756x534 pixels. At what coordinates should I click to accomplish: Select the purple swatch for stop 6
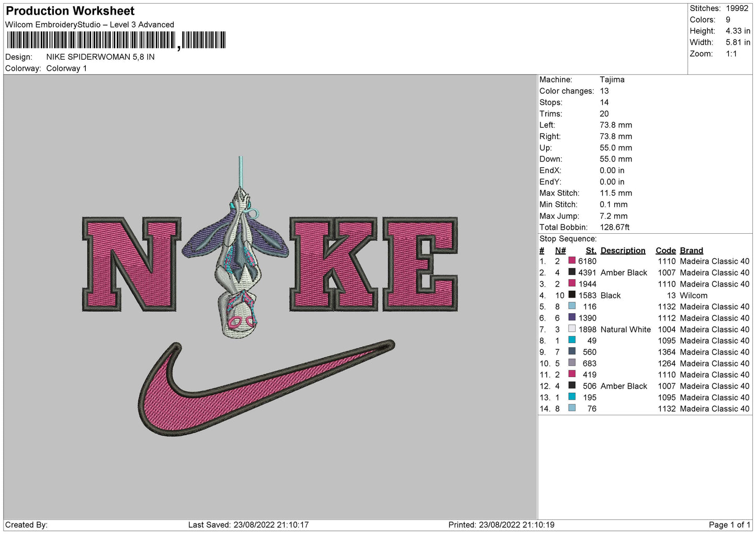click(572, 318)
